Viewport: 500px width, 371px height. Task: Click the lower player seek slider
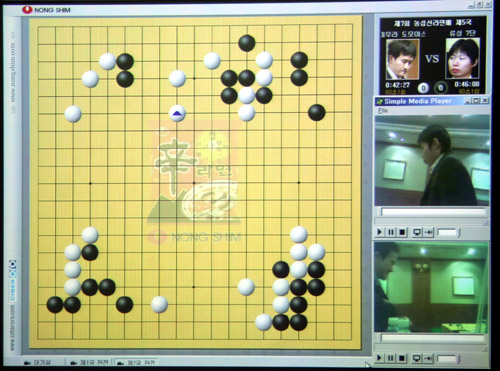click(433, 338)
